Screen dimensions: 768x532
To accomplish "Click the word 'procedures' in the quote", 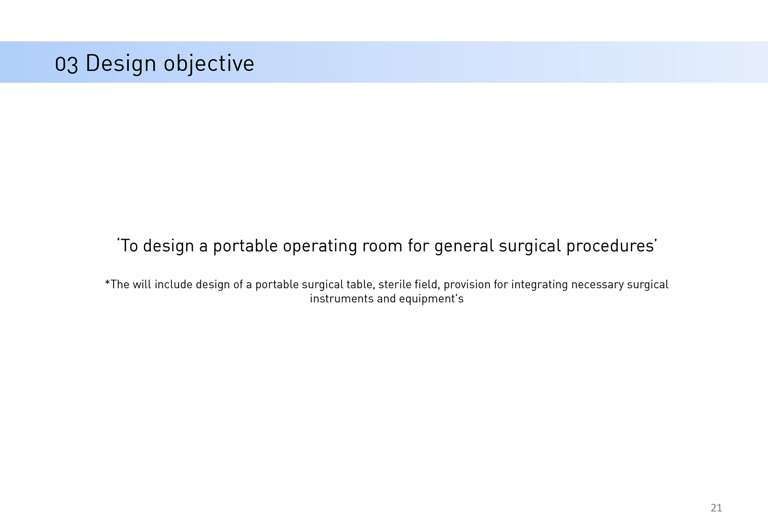I will click(x=610, y=246).
